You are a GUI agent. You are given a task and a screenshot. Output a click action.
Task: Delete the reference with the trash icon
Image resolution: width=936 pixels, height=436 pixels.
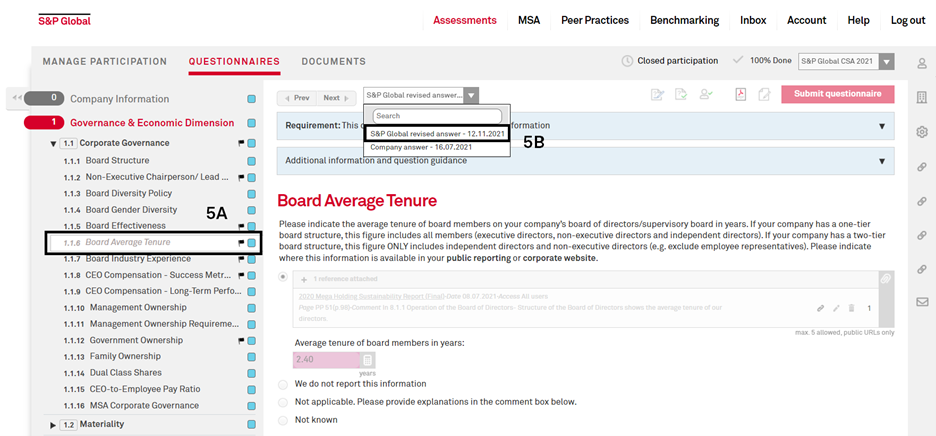tap(852, 308)
